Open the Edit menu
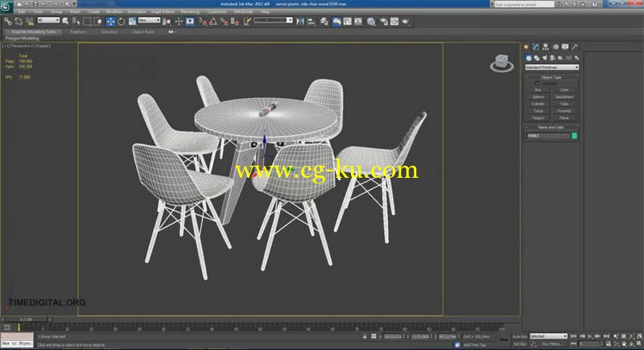644x350 pixels. [22, 12]
